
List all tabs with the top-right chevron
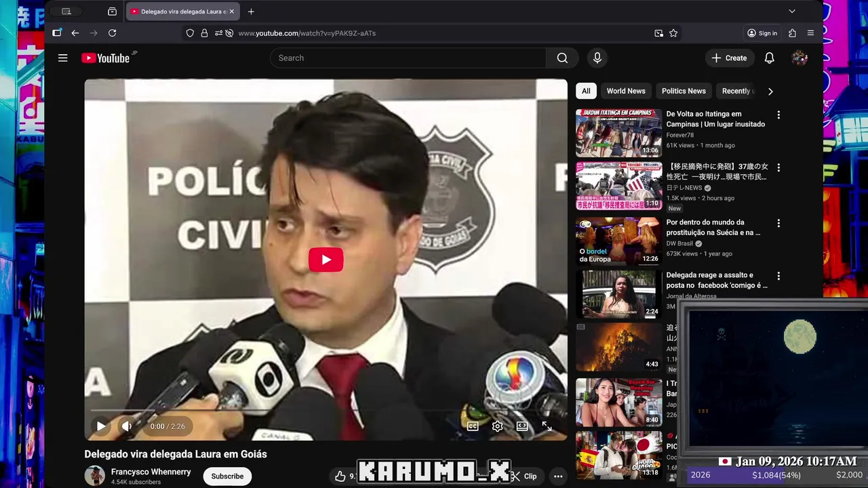[x=791, y=12]
